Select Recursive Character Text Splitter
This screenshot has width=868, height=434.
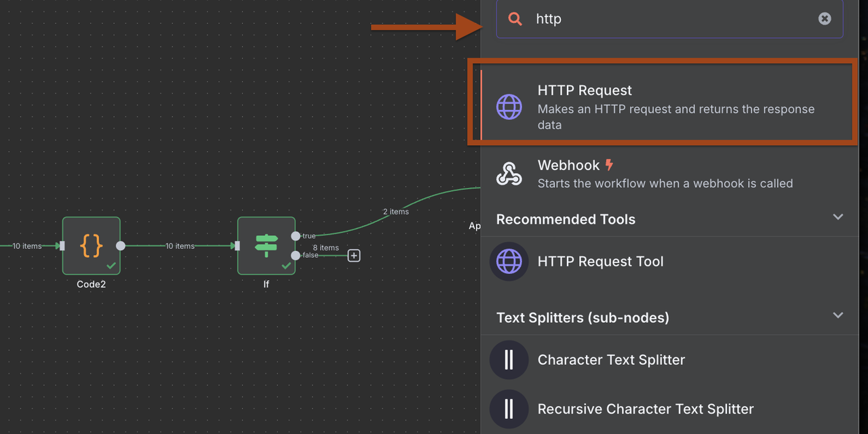[669, 409]
